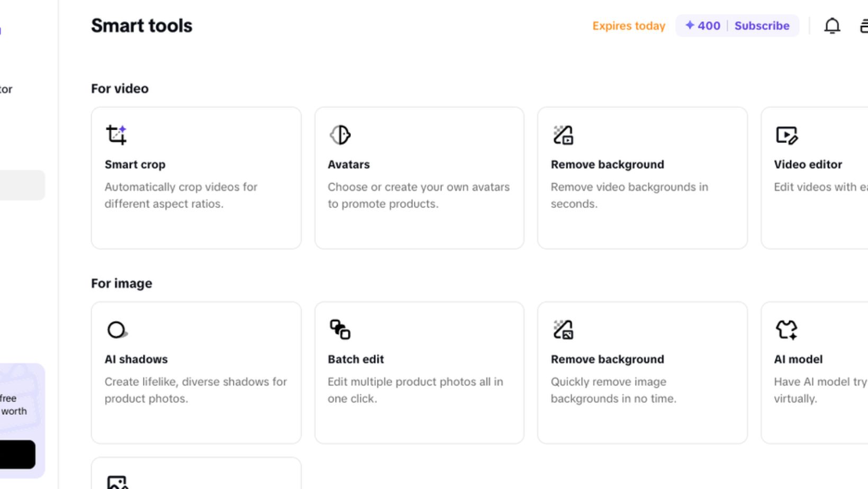868x489 pixels.
Task: Open the Smart crop card title
Action: (x=135, y=165)
